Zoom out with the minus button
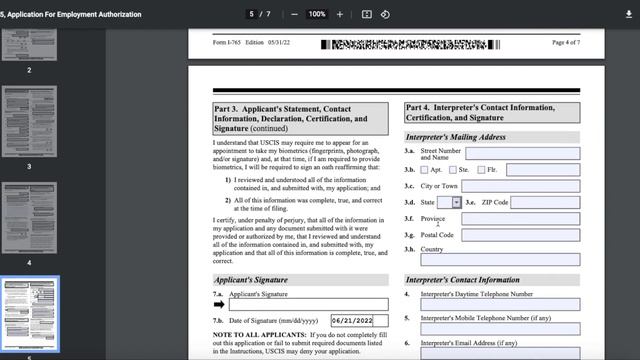 (294, 14)
